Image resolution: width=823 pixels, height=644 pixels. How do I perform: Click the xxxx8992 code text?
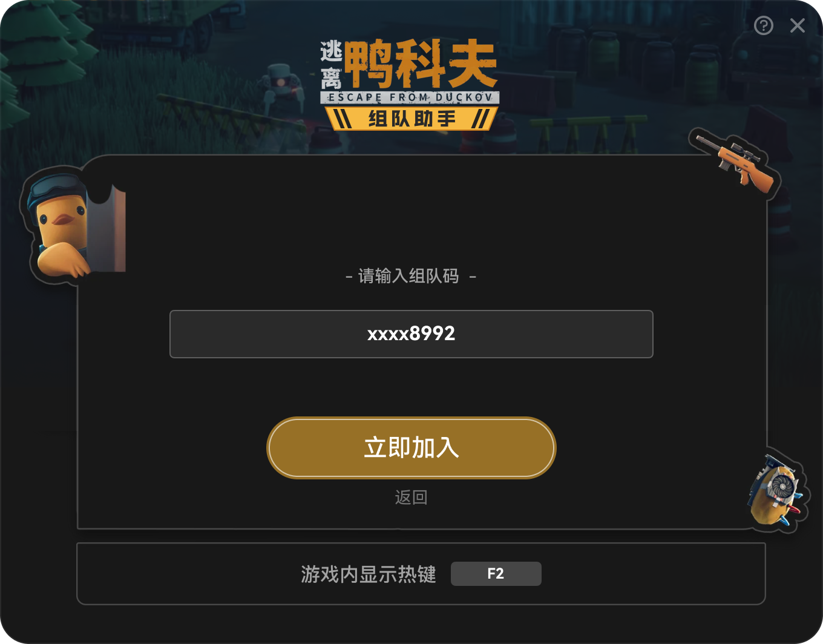411,333
